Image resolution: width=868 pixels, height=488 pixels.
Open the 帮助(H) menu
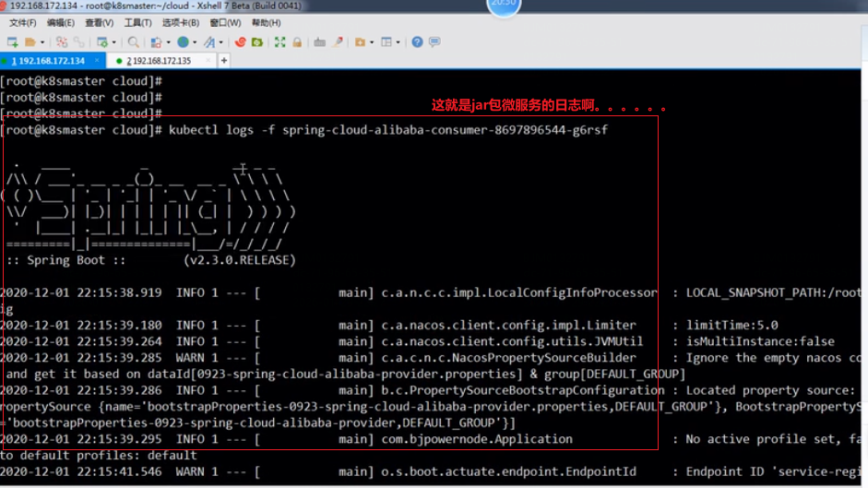pos(267,23)
